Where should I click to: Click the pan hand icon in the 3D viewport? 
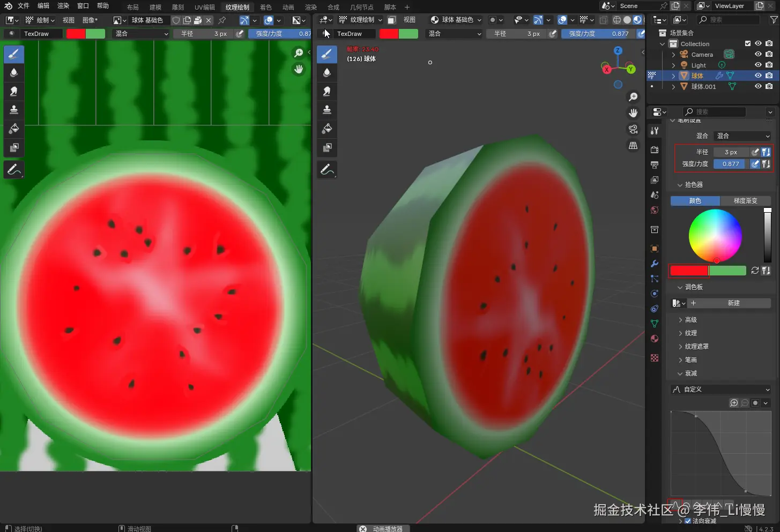click(x=633, y=113)
